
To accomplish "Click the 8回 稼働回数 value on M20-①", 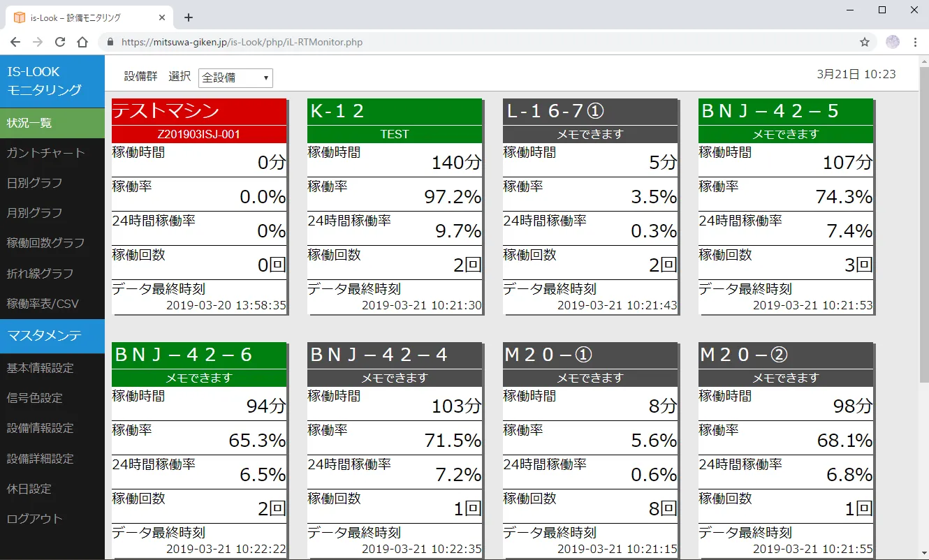I will tap(663, 509).
